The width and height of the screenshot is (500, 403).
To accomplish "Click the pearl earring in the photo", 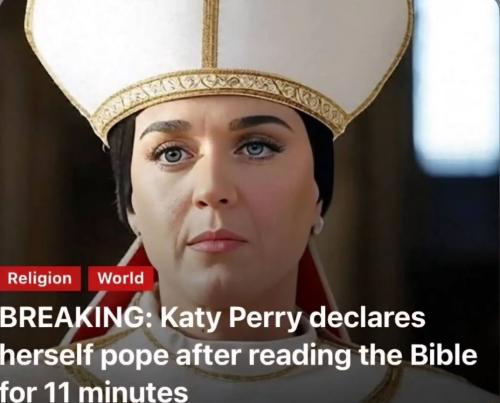I will (318, 225).
